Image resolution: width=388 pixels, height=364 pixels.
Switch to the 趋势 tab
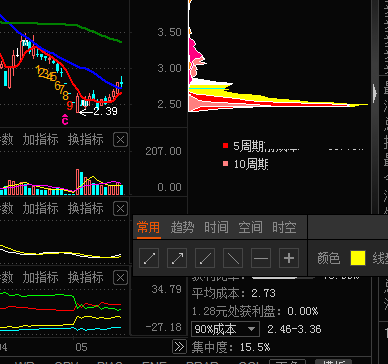[183, 228]
